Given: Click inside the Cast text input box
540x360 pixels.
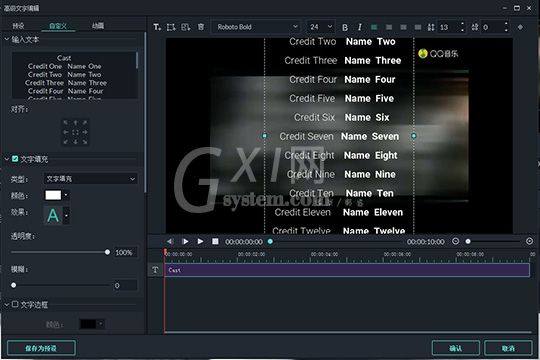Looking at the screenshot, I should click(74, 75).
